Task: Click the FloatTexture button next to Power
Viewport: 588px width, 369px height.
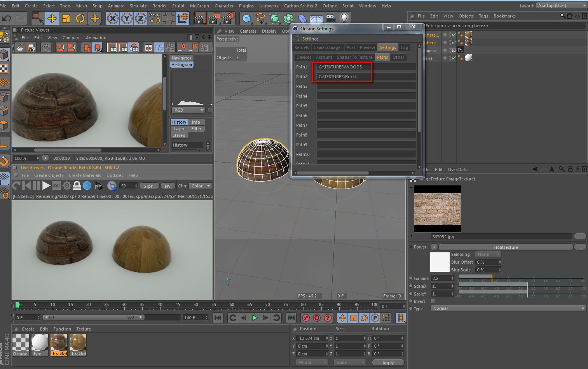Action: tap(505, 247)
